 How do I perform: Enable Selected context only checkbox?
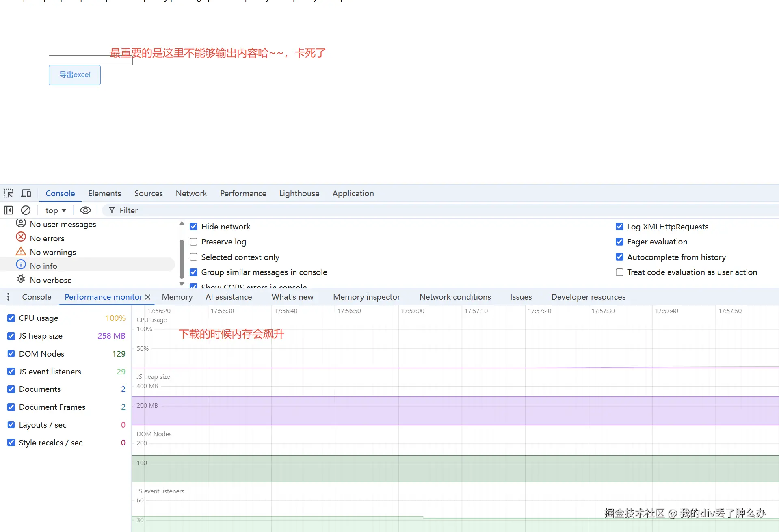tap(194, 257)
